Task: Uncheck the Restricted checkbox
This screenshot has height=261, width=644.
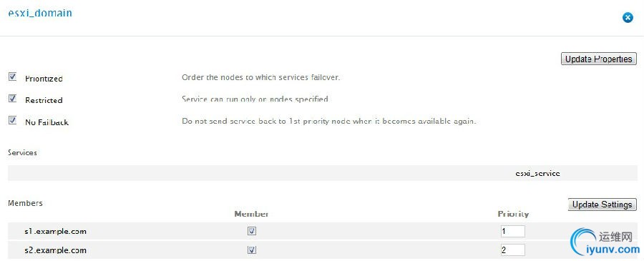Action: point(13,99)
